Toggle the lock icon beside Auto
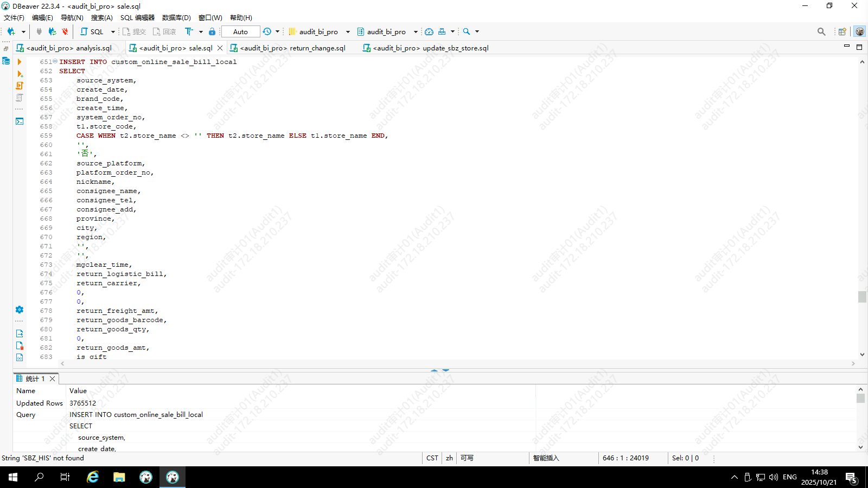868x488 pixels. [212, 31]
